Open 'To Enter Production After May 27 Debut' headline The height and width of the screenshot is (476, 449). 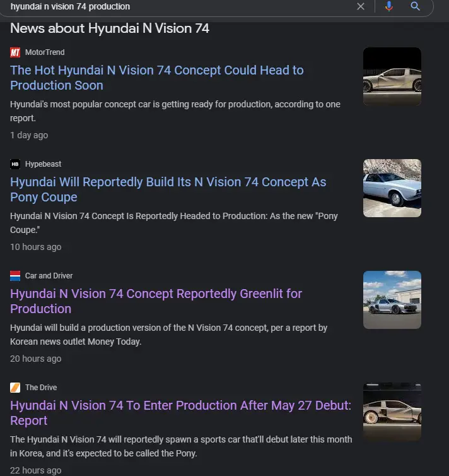click(x=180, y=413)
